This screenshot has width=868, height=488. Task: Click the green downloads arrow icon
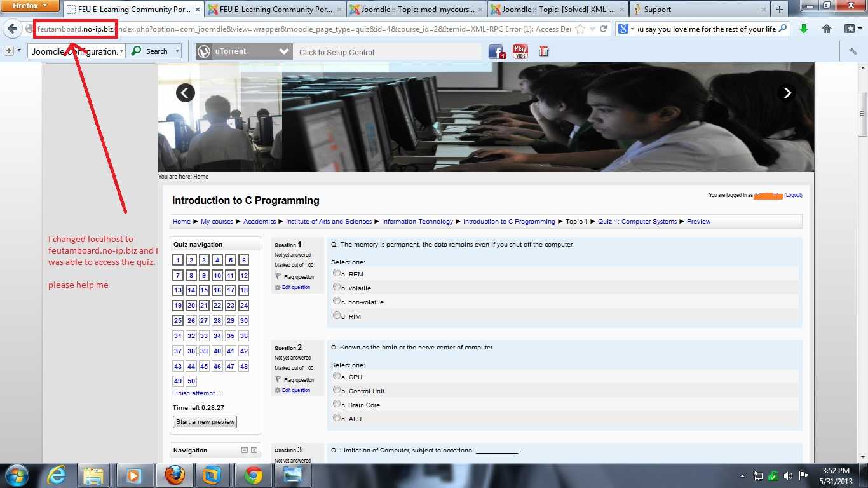point(804,29)
